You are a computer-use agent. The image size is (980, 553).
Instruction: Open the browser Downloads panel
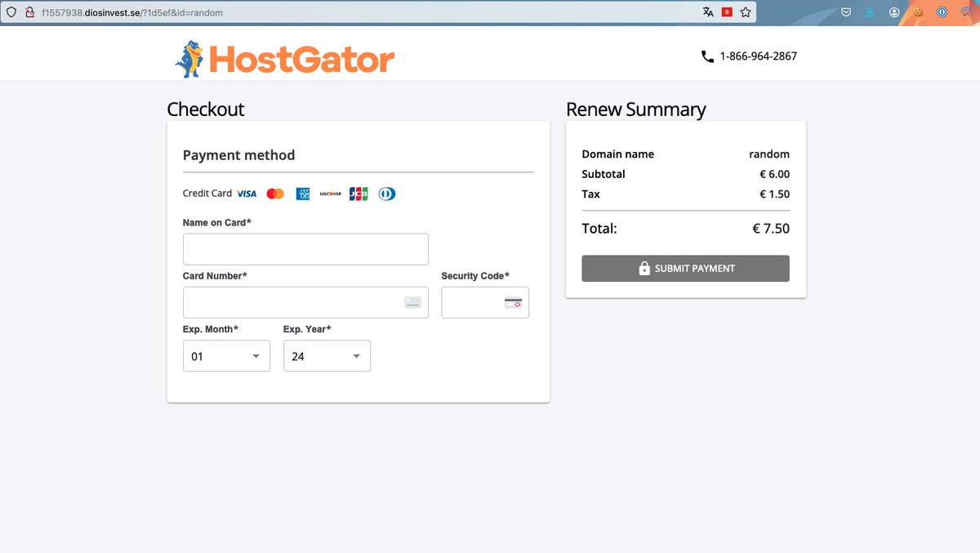(x=868, y=11)
